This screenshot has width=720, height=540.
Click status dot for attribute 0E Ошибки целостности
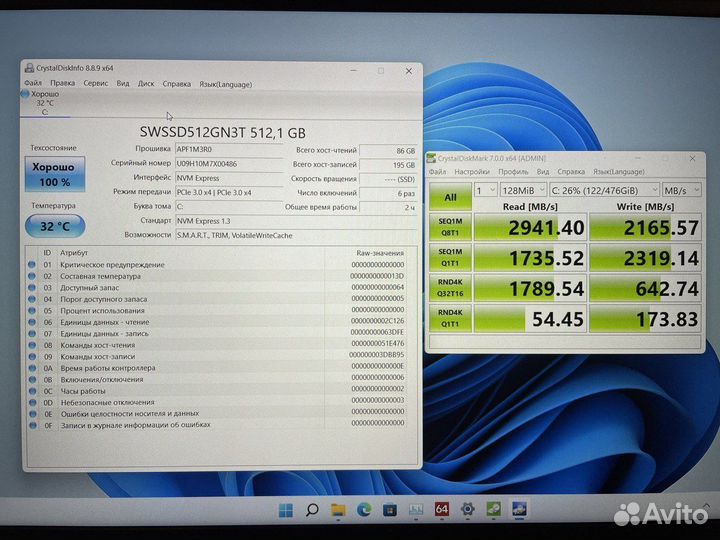pyautogui.click(x=33, y=413)
